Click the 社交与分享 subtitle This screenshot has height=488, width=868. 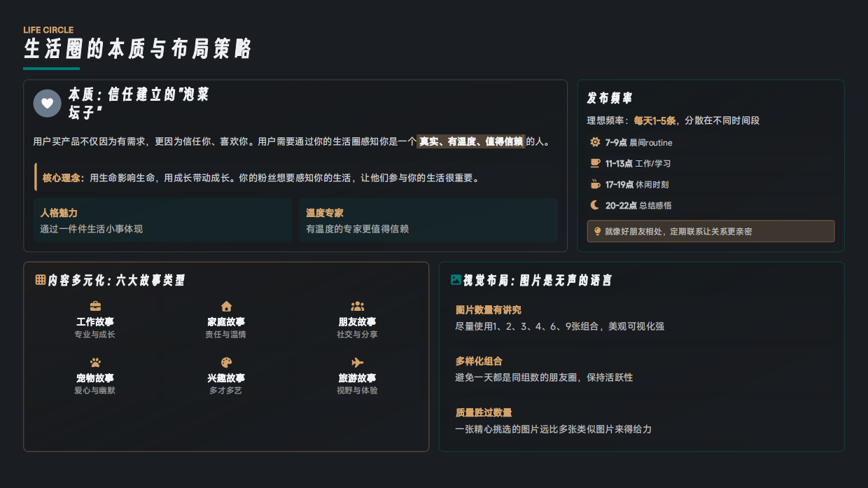tap(357, 335)
